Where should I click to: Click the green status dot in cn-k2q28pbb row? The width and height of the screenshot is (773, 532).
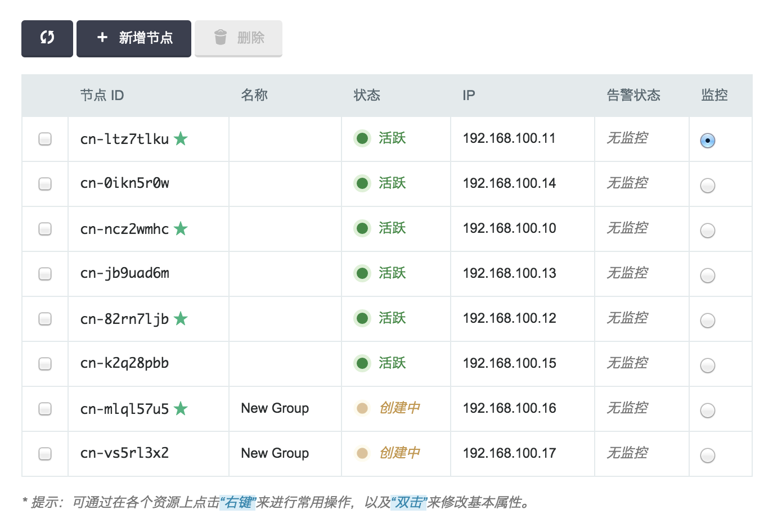click(x=362, y=363)
